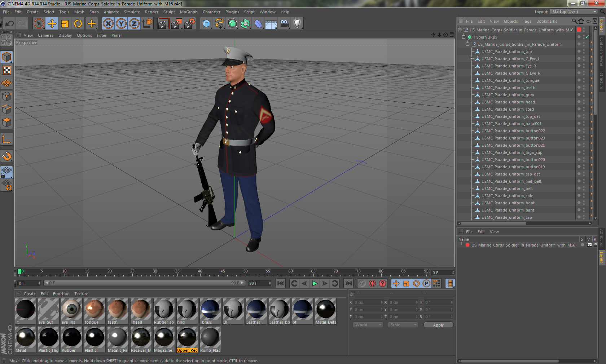Toggle layer solo S dot
Image resolution: width=606 pixels, height=364 pixels.
click(x=582, y=245)
